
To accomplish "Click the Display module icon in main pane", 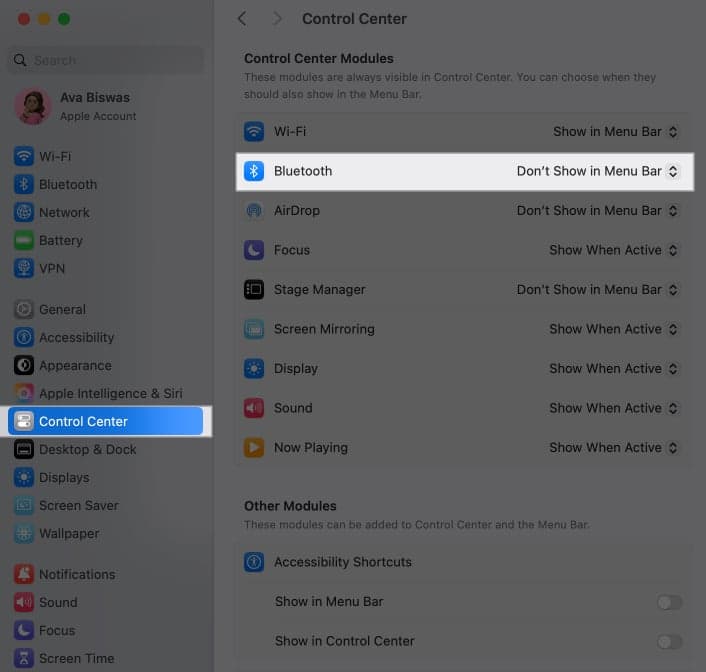I will 254,368.
